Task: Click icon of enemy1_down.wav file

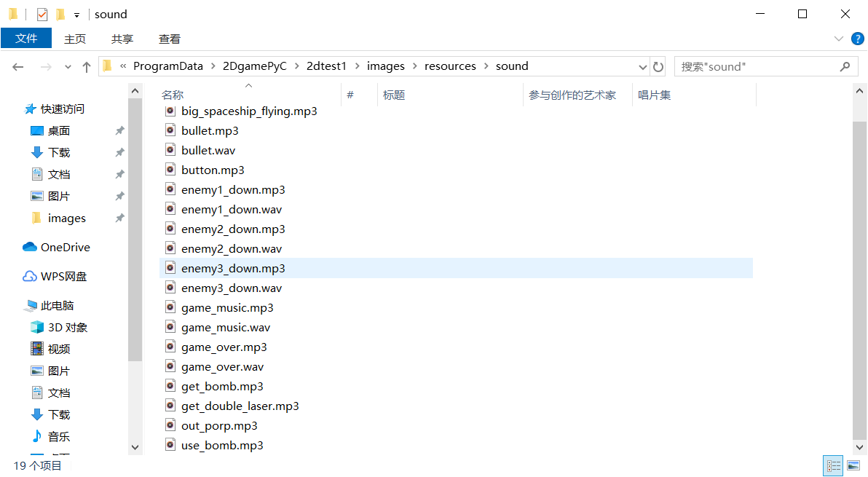Action: click(x=170, y=209)
